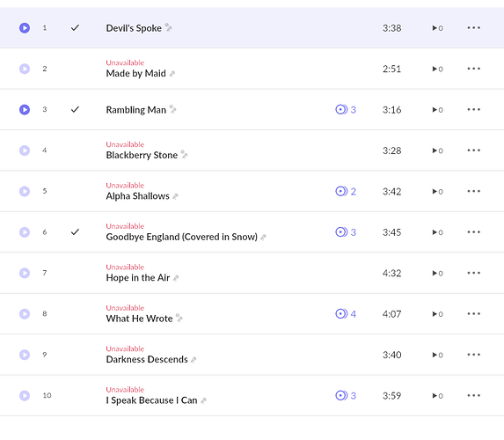The height and width of the screenshot is (440, 504).
Task: Toggle the checkmark on Goodbye England
Action: click(75, 232)
